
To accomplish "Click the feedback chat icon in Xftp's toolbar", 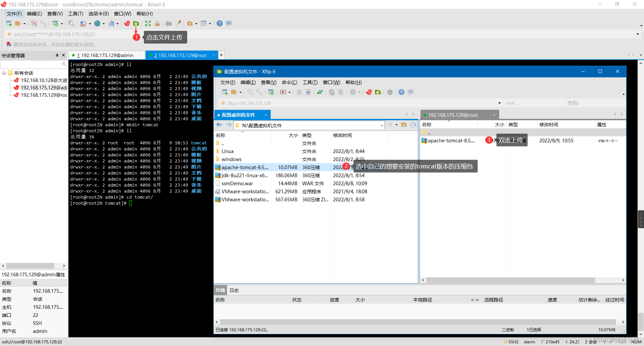I will pos(411,92).
